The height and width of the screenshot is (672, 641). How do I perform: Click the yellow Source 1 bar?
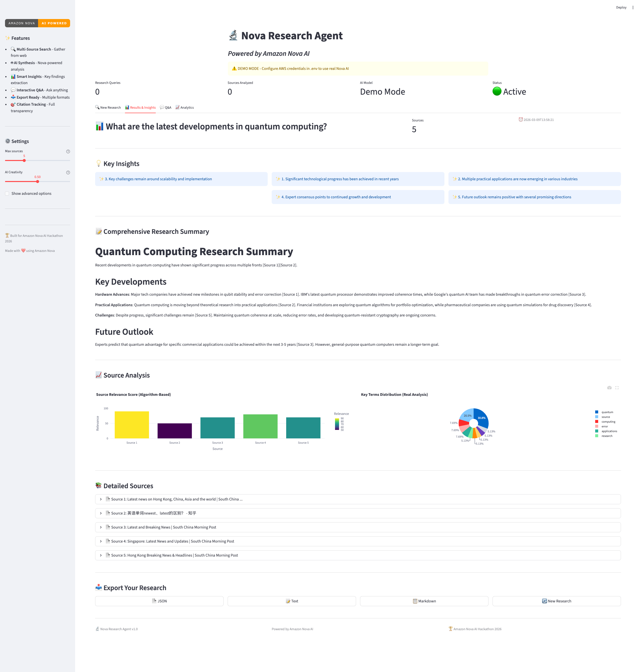(x=132, y=425)
